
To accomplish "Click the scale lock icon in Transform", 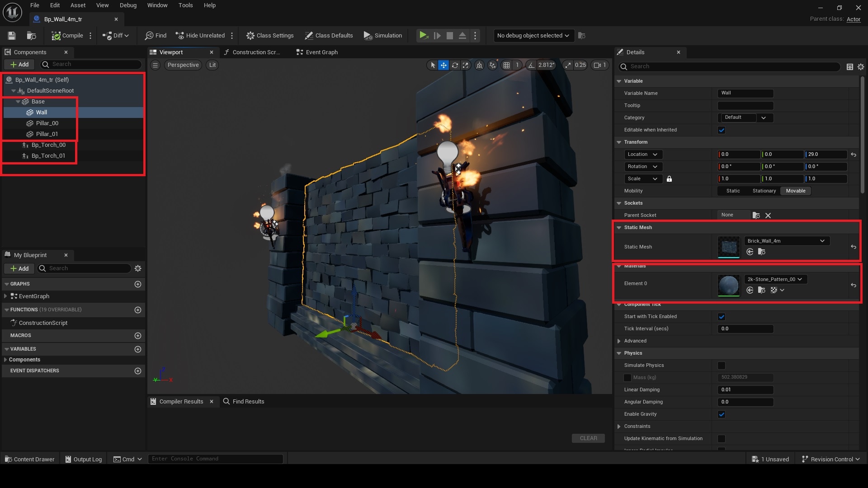I will pyautogui.click(x=670, y=179).
